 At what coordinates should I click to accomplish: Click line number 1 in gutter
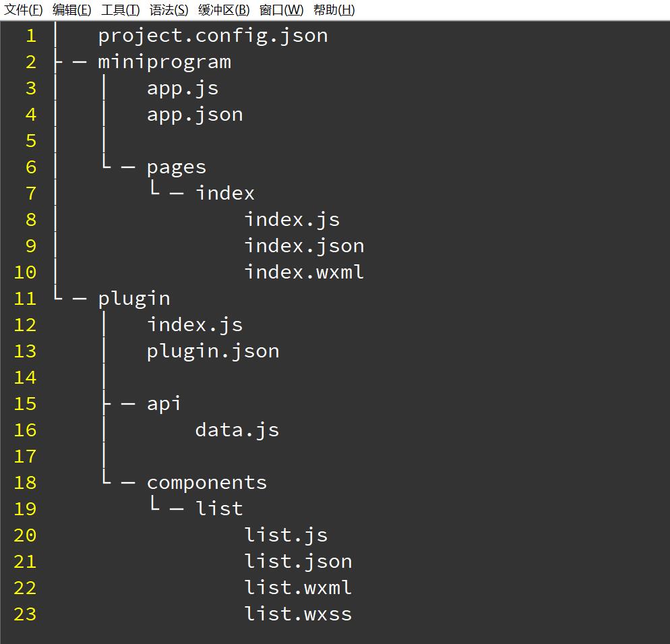31,36
